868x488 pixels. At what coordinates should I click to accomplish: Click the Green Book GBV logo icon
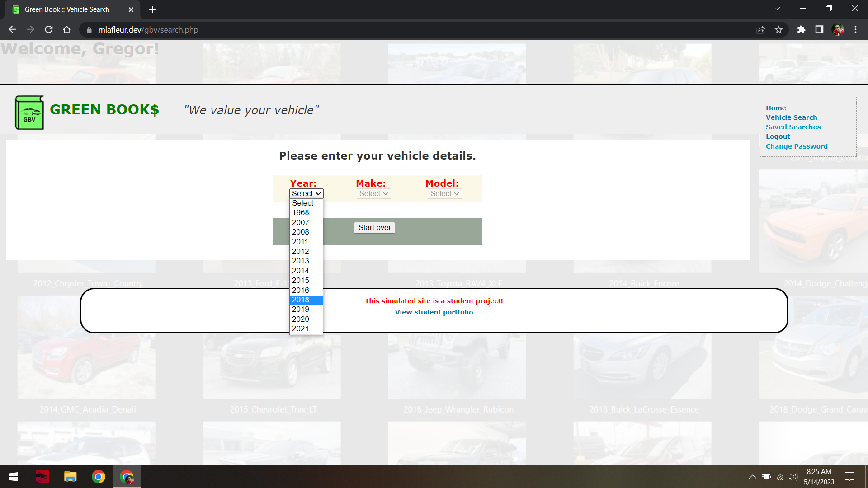click(x=29, y=113)
